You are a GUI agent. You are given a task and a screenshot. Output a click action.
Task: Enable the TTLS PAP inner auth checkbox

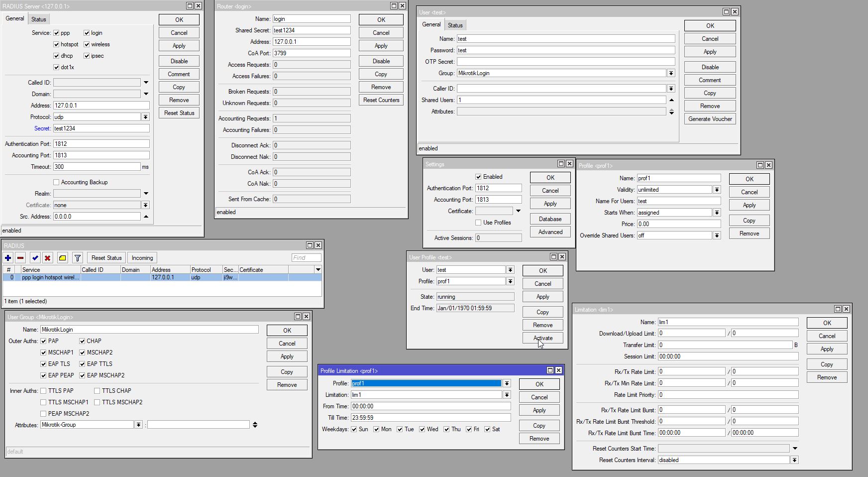(43, 391)
